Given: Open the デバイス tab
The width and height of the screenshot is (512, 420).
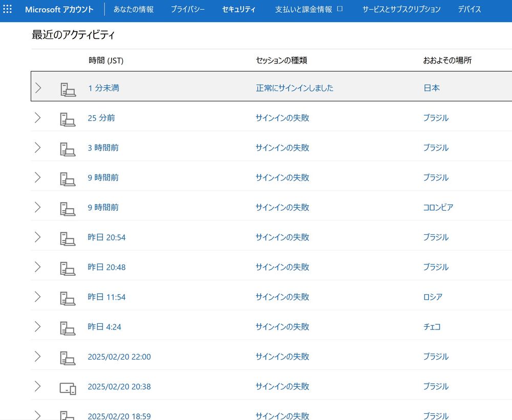Looking at the screenshot, I should coord(469,9).
